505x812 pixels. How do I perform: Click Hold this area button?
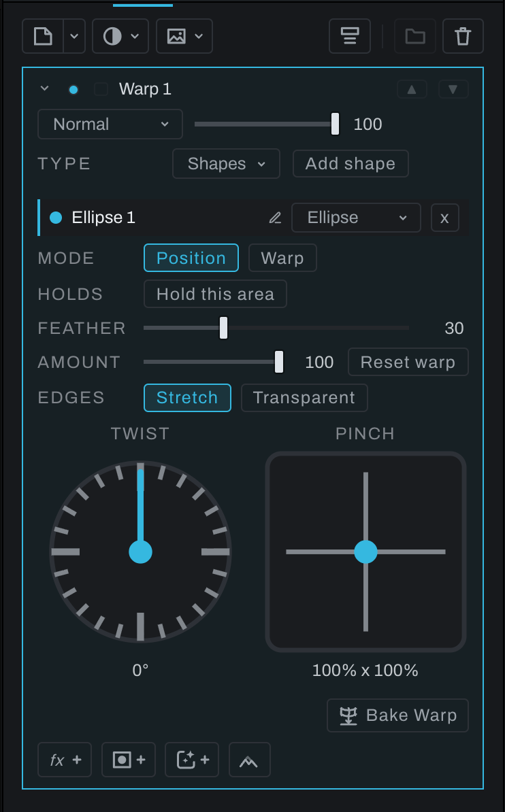coord(215,294)
